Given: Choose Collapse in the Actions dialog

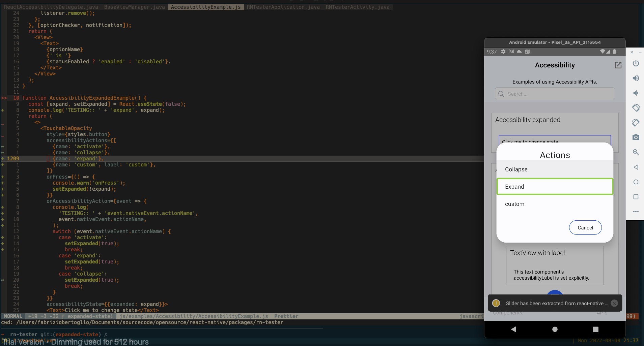Looking at the screenshot, I should tap(555, 169).
